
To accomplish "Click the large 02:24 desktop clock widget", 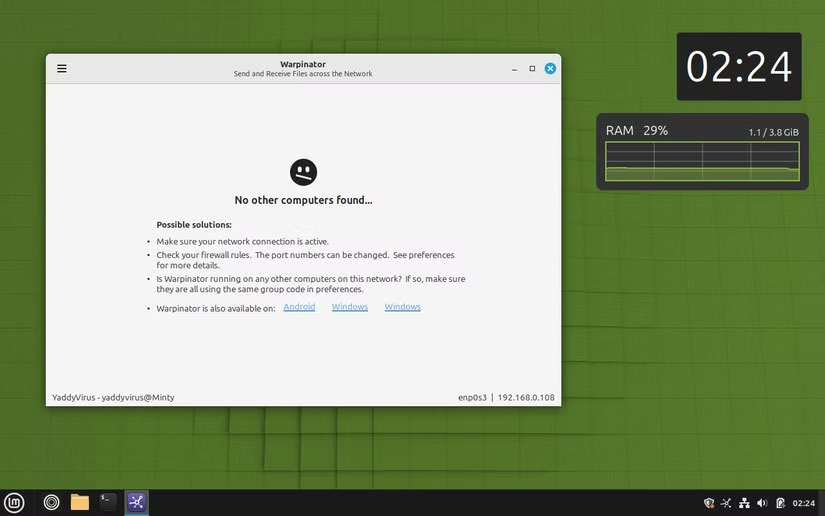I will (x=739, y=66).
